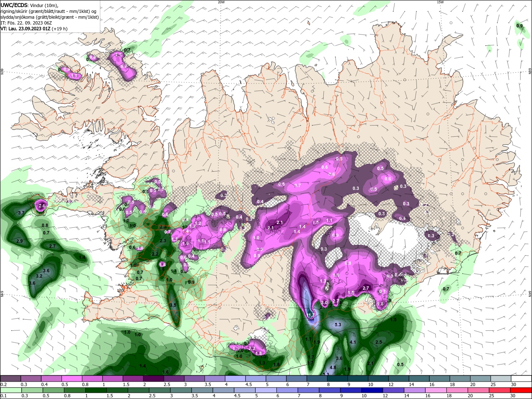Click the 'VT: Lau. 23.09.2023 01Z (+19 h)' line
The image size is (532, 399).
pos(34,29)
